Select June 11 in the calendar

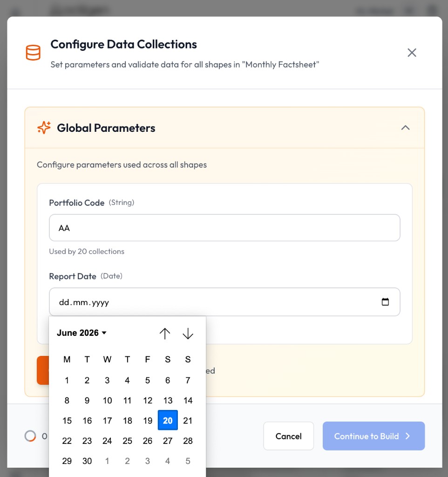[x=128, y=400]
